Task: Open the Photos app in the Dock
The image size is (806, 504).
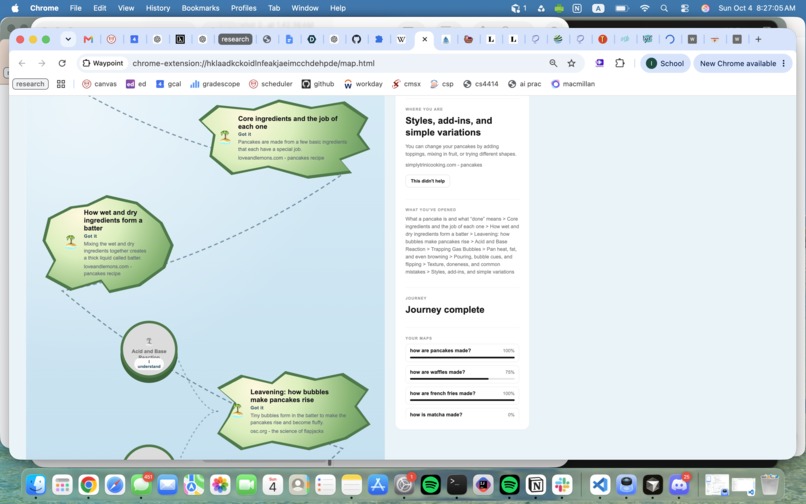Action: pos(220,484)
